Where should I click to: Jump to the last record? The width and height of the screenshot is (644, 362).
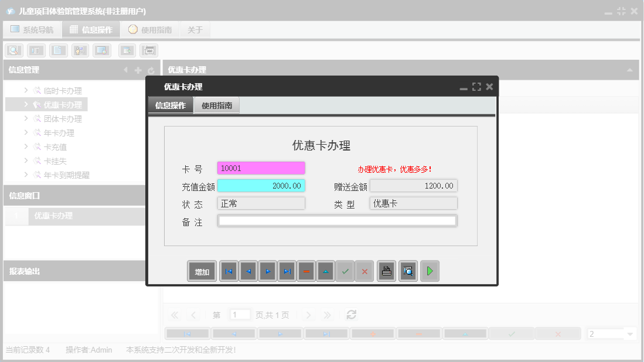pos(287,271)
